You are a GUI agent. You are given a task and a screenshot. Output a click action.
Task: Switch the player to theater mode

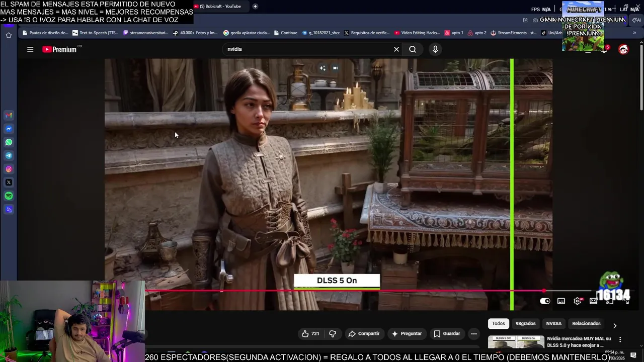pos(594,301)
